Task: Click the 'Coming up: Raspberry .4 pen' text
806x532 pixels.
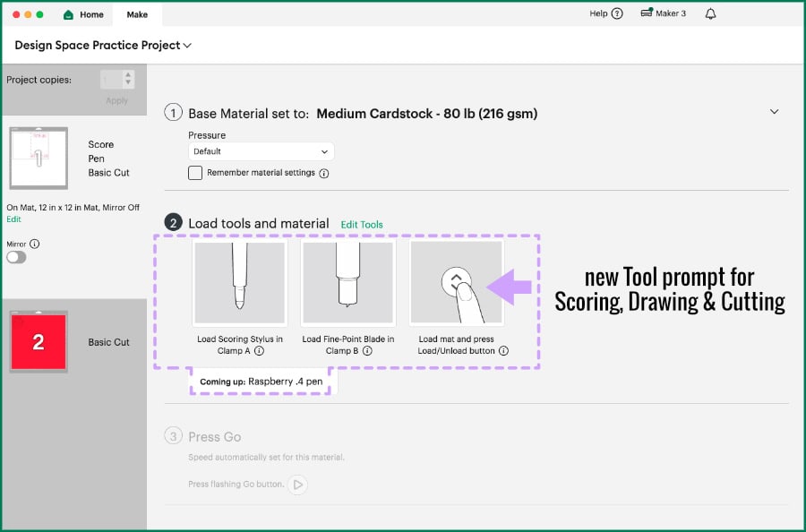Action: point(262,382)
